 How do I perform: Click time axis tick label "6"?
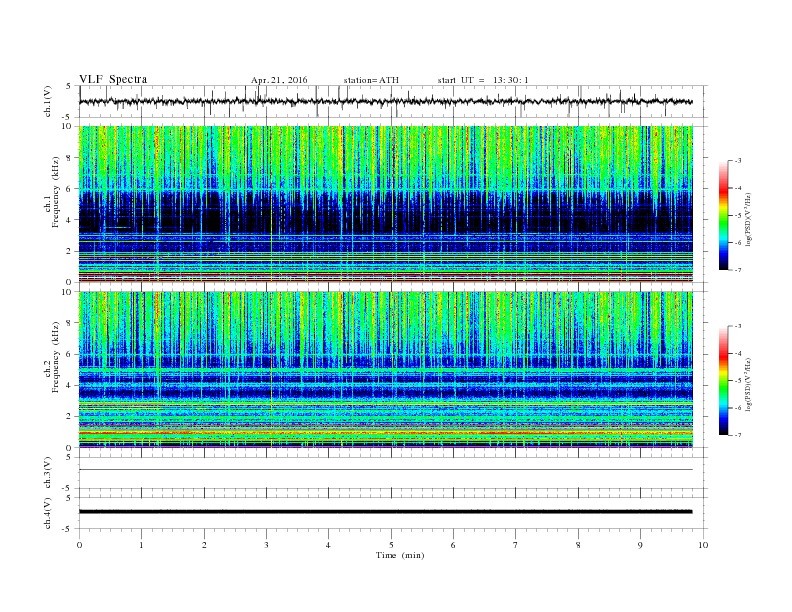(453, 545)
